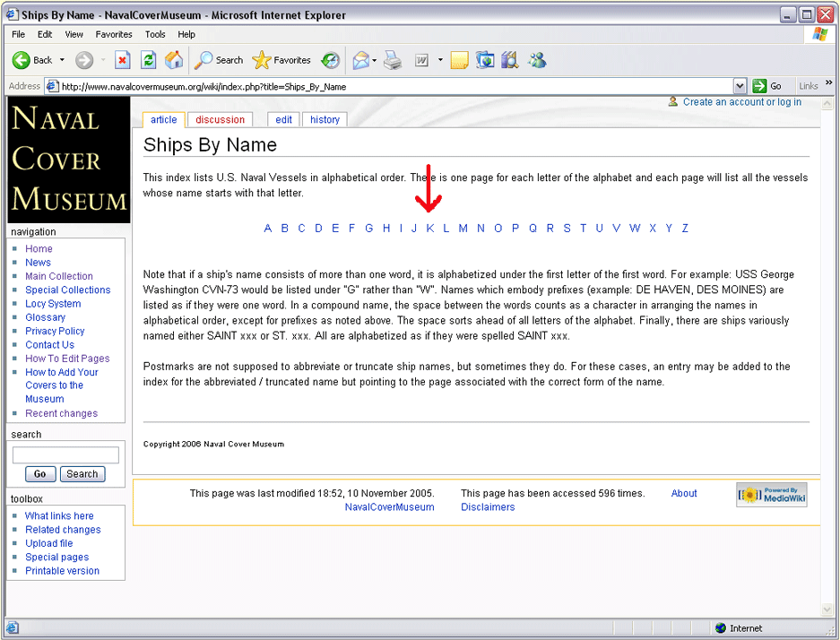Image resolution: width=840 pixels, height=640 pixels.
Task: Go to the browser Home page icon
Action: (x=175, y=60)
